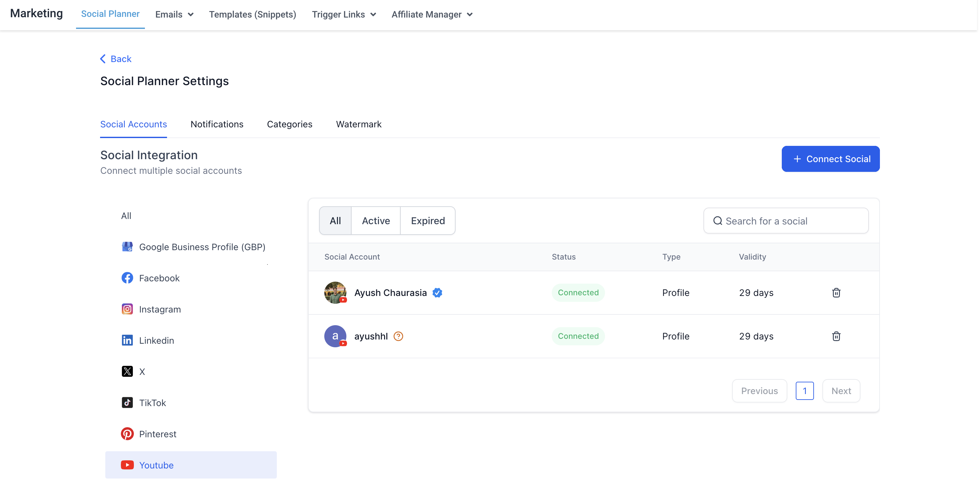
Task: Click 29 days validity for Ayush Chaurasia
Action: 756,293
